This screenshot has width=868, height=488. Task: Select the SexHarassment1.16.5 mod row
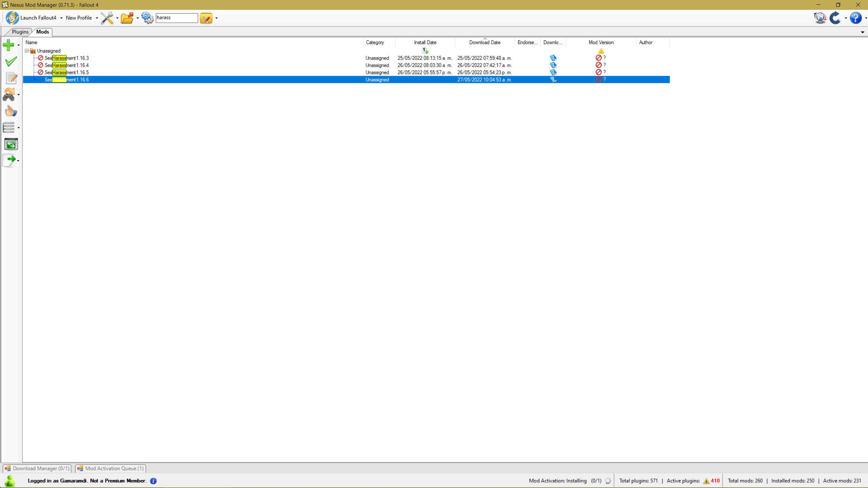coord(346,72)
